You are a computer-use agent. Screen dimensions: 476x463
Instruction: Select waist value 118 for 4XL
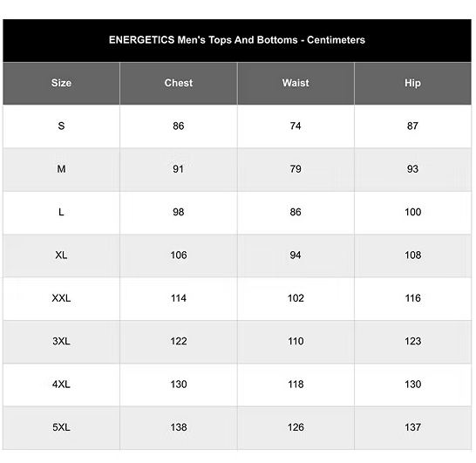296,385
